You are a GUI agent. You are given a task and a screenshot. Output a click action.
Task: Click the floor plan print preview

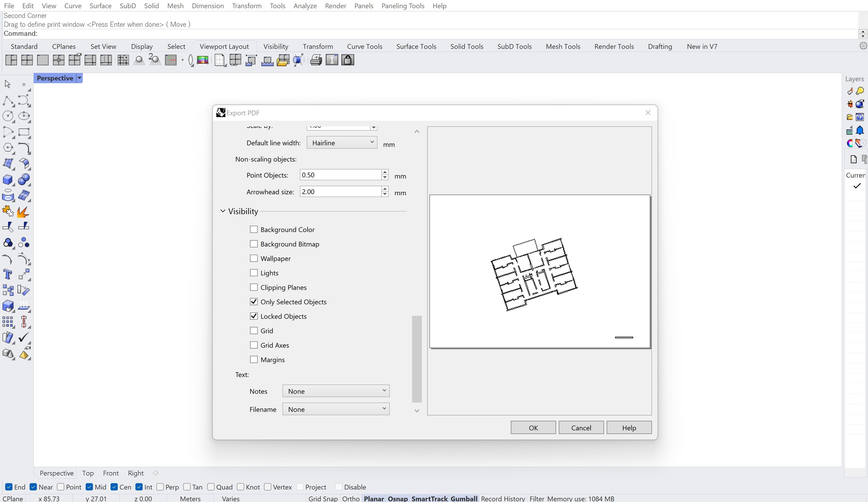[539, 271]
